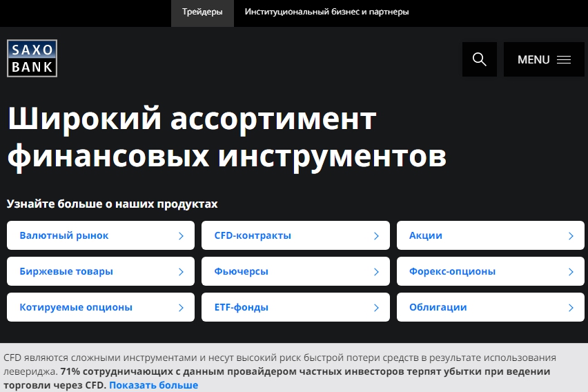Click the chevron arrow on Акции
This screenshot has width=588, height=392.
pos(571,236)
